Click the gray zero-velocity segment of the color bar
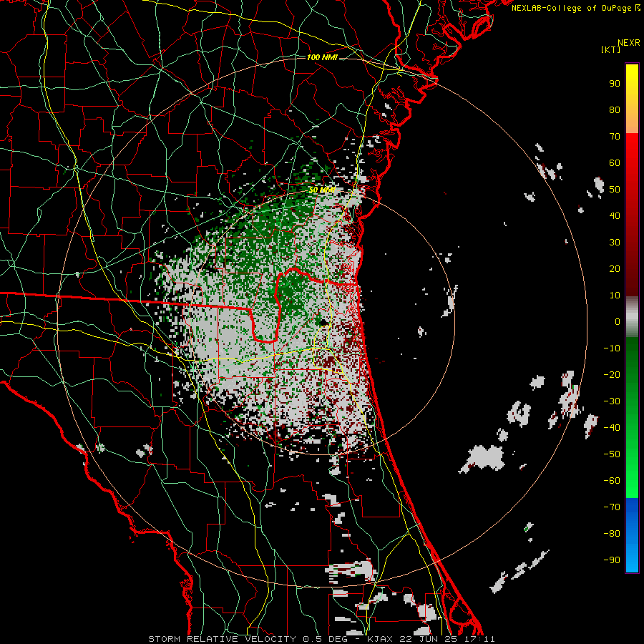Screen dimensions: 644x644 click(x=632, y=317)
